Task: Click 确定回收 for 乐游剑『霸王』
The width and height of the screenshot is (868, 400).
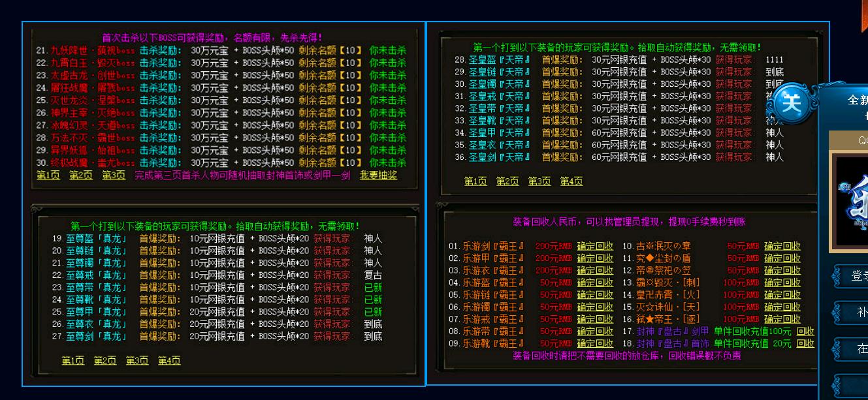Action: (595, 247)
